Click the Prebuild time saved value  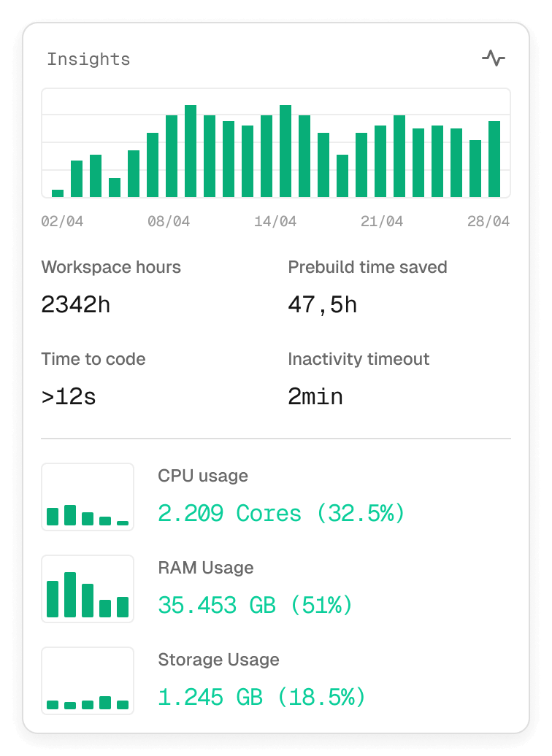click(x=323, y=304)
